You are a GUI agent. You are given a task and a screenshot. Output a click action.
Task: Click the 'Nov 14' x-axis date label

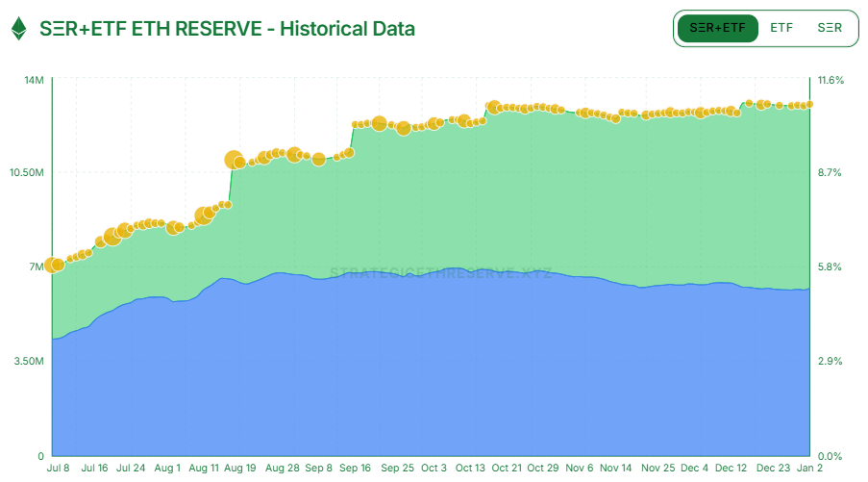615,468
